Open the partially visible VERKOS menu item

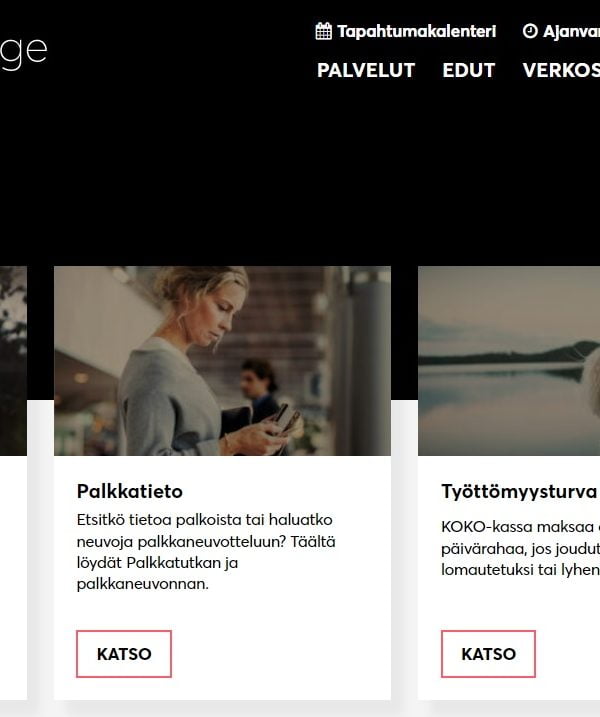561,70
